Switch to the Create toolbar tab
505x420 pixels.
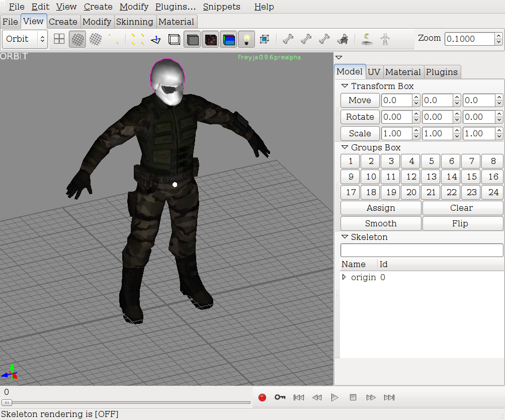63,22
